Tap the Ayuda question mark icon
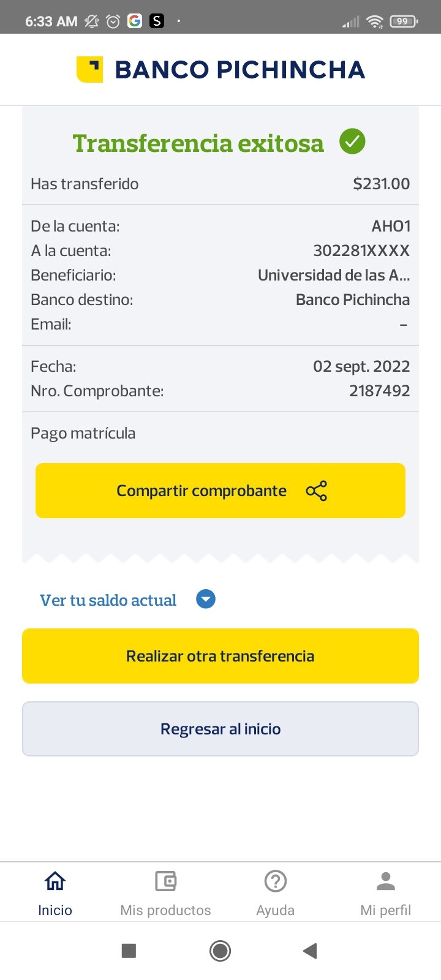This screenshot has height=980, width=441. pyautogui.click(x=276, y=881)
